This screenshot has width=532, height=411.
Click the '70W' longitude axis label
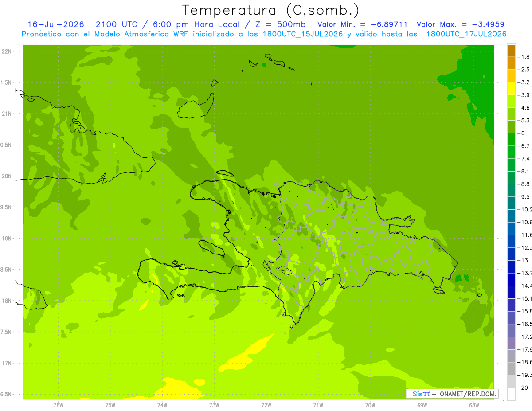[370, 405]
